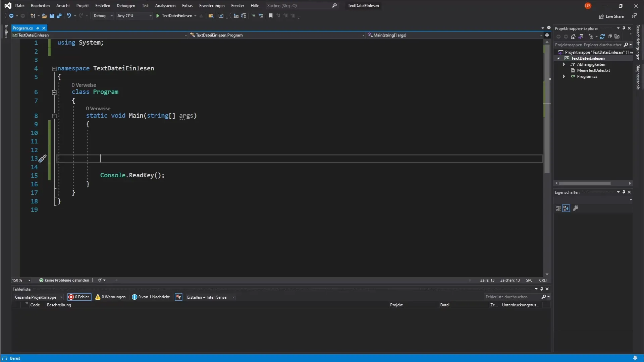644x362 pixels.
Task: Click the Save All icon
Action: (59, 16)
